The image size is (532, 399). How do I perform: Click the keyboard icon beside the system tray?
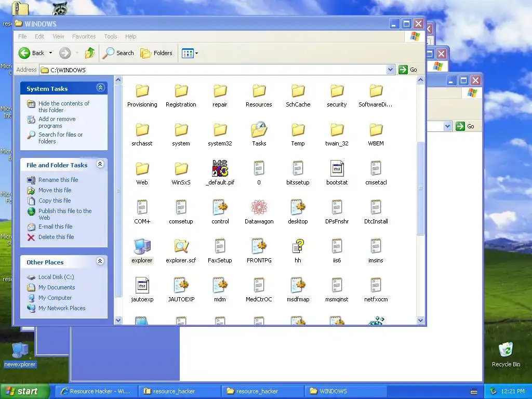tap(474, 391)
